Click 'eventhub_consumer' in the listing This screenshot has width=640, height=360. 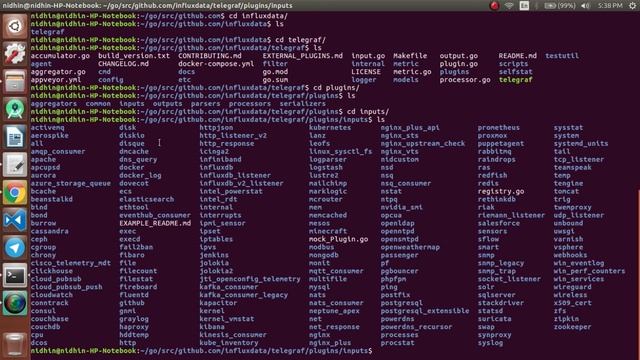[x=155, y=215]
